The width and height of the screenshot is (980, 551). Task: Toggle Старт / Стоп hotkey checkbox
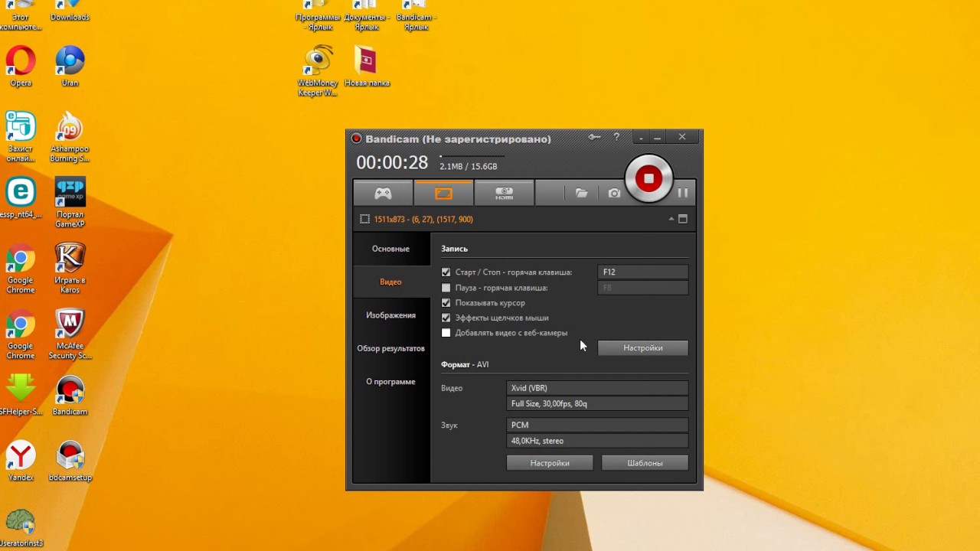(446, 272)
